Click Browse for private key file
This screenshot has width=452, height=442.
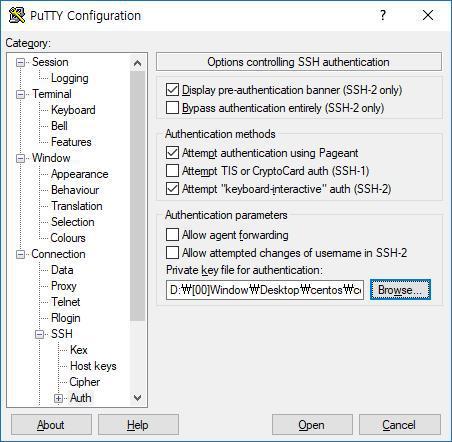click(400, 290)
